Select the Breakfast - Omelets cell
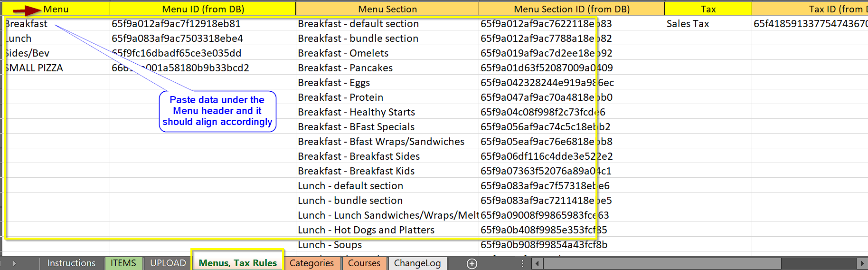 point(343,53)
